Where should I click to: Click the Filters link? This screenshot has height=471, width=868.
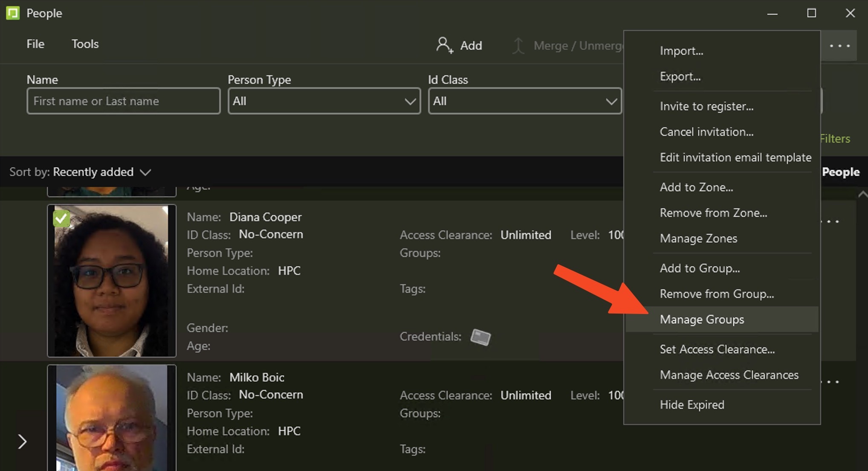coord(835,139)
